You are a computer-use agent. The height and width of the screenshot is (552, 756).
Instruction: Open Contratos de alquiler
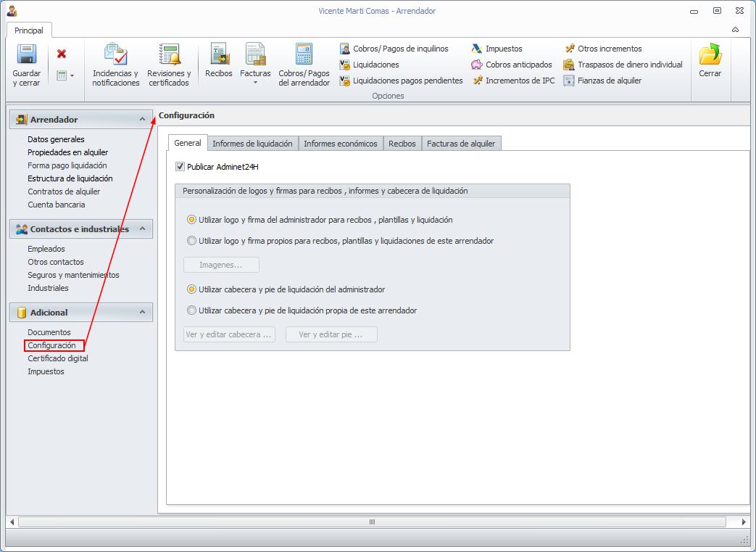pos(64,191)
